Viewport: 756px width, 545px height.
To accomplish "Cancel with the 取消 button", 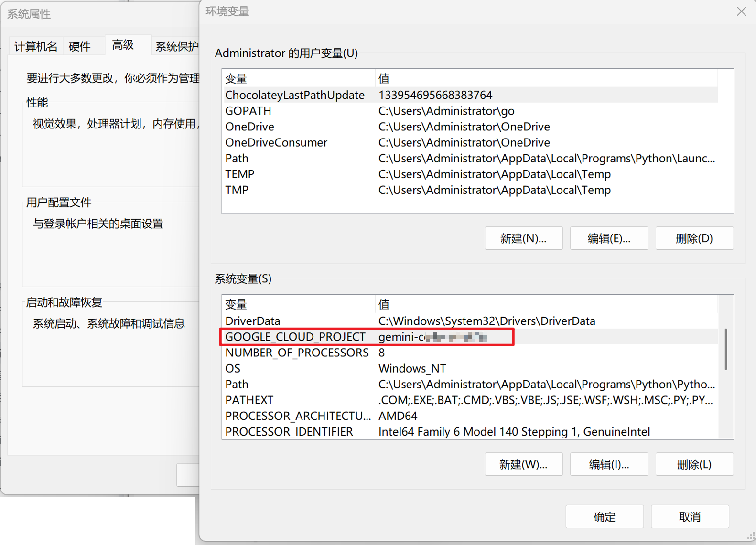I will pos(690,517).
